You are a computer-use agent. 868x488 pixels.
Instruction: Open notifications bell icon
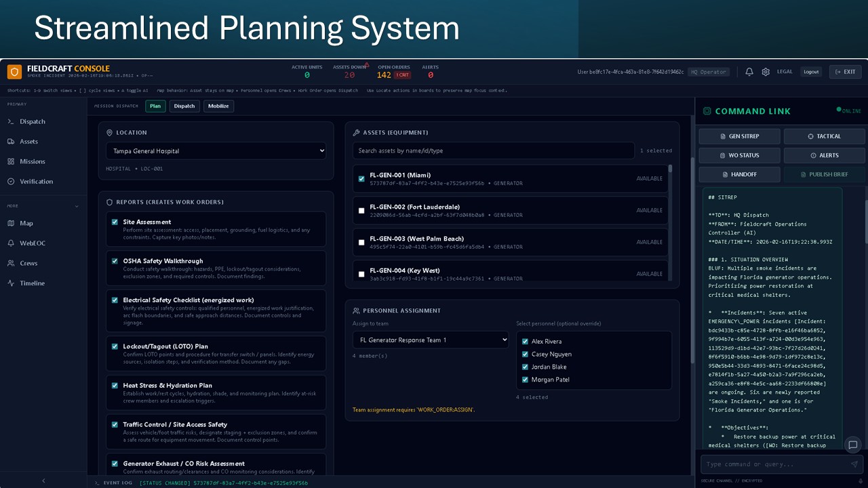coord(749,72)
